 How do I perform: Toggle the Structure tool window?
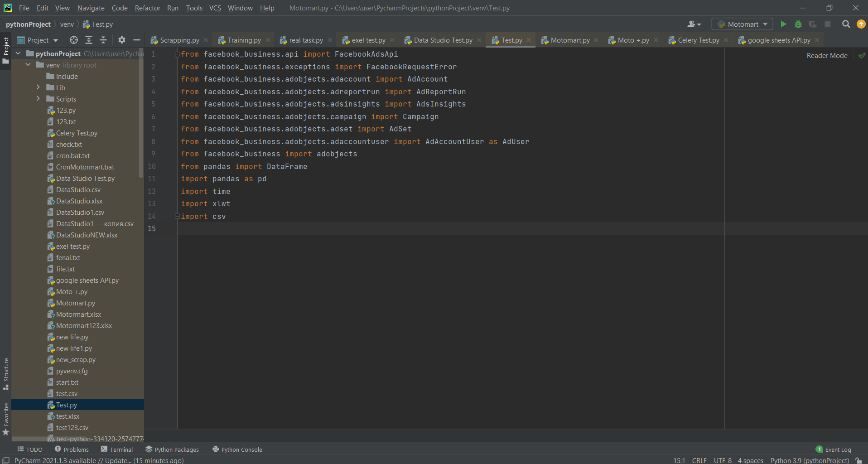6,373
